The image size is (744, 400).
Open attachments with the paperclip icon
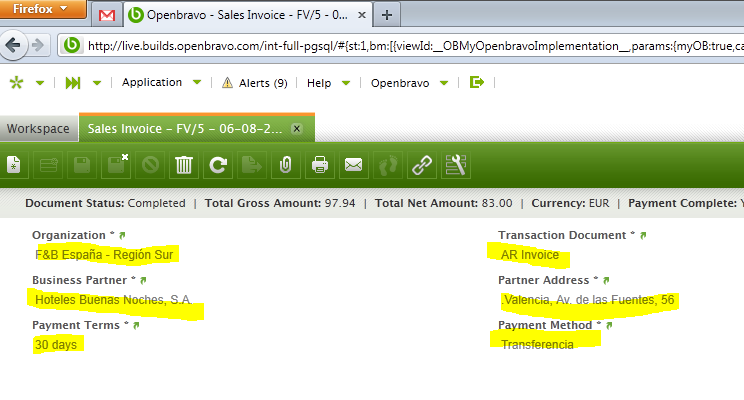(285, 165)
